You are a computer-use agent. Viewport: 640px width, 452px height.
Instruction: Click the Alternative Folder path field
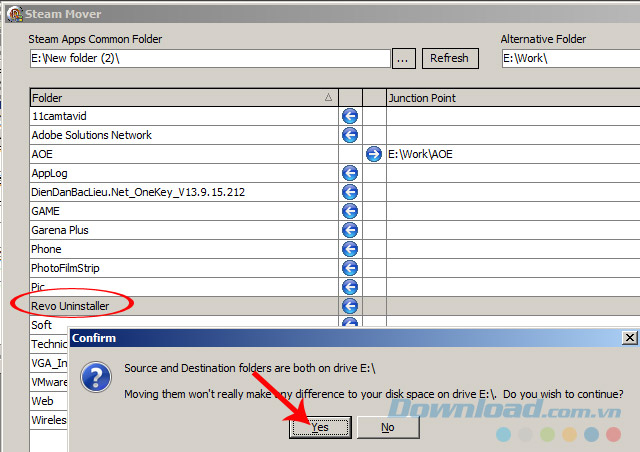[x=571, y=58]
